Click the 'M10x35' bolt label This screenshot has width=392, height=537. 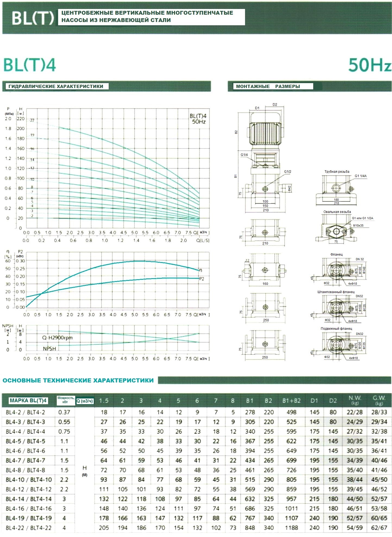point(358,225)
